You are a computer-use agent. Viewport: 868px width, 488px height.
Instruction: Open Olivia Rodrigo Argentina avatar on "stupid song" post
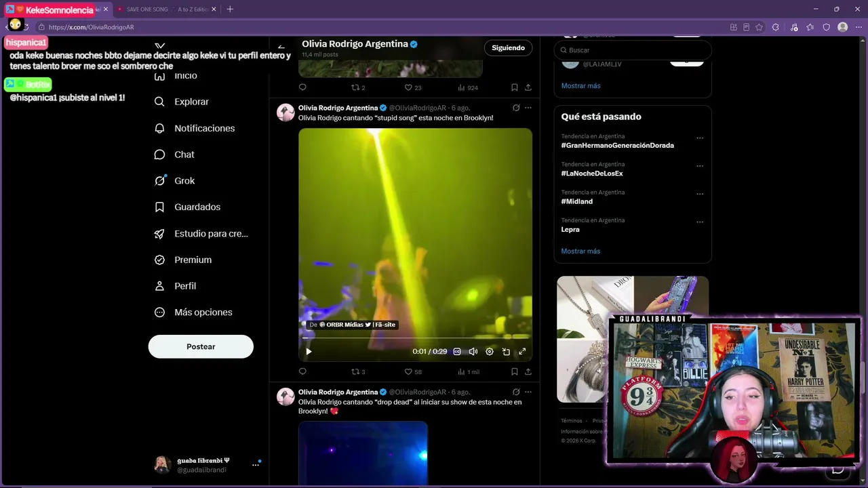[285, 113]
